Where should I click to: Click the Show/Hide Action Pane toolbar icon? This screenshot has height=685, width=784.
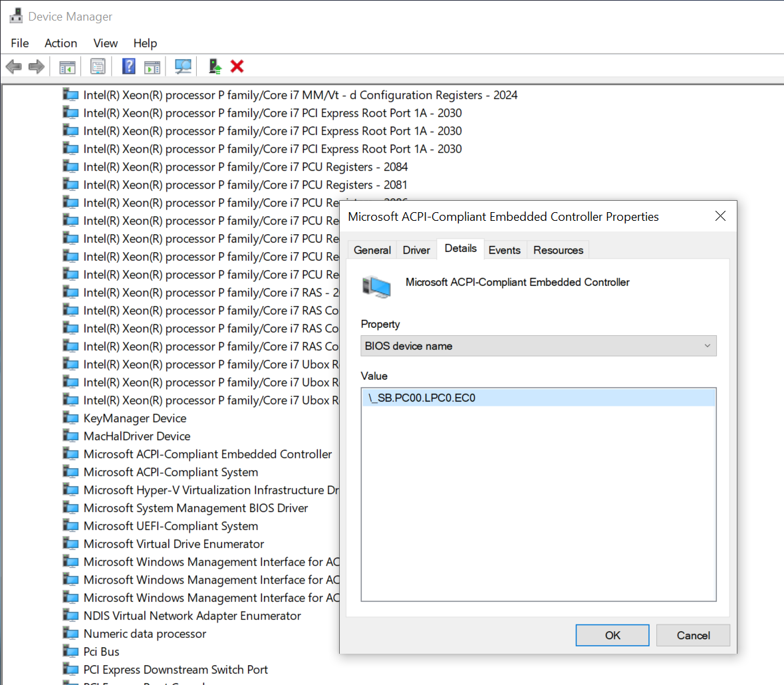point(152,67)
